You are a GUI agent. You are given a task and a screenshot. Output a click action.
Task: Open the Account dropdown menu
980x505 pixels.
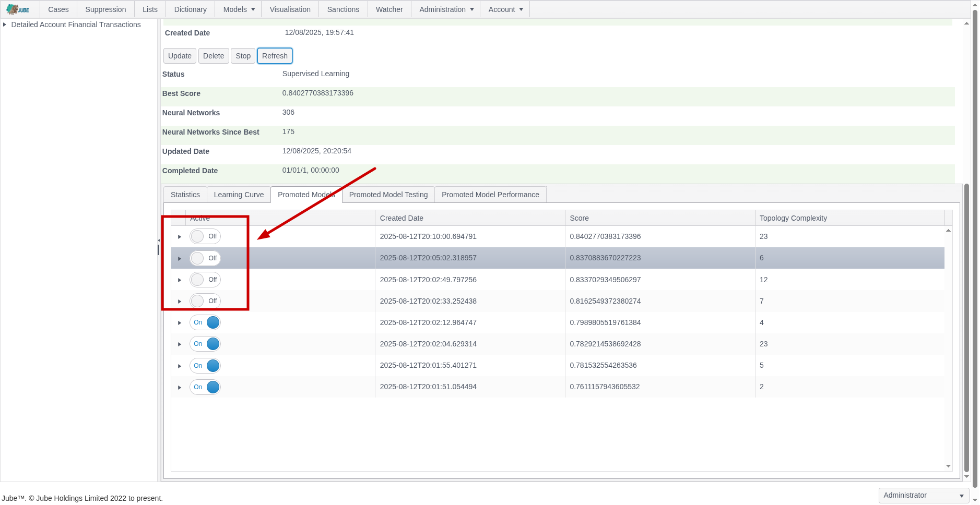(505, 9)
